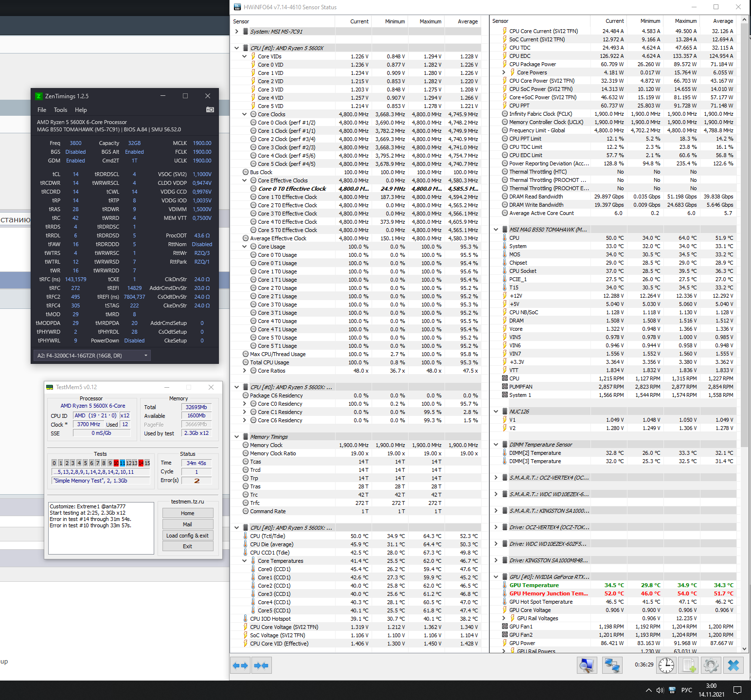
Task: Collapse the Core VIDs tree node
Action: click(245, 56)
